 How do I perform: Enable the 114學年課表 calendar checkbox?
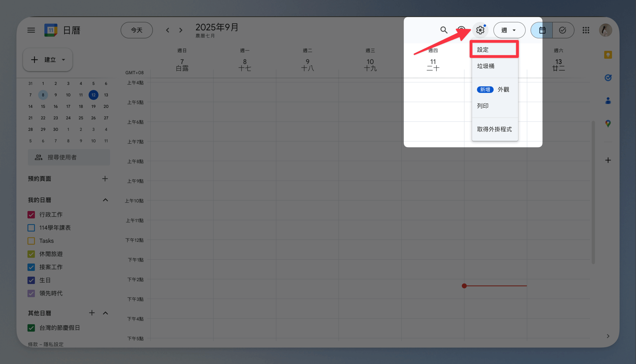pos(31,228)
